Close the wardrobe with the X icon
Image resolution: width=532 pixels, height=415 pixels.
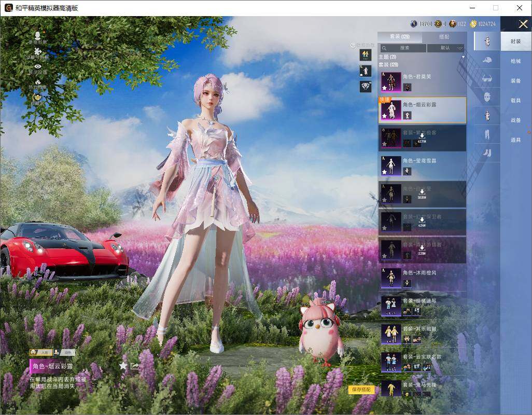(x=523, y=24)
